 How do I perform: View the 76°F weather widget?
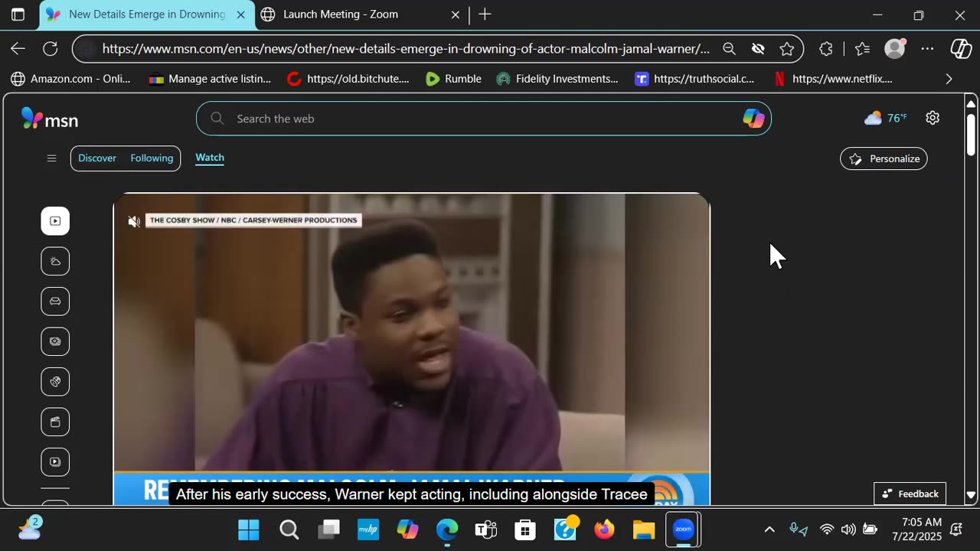tap(885, 118)
